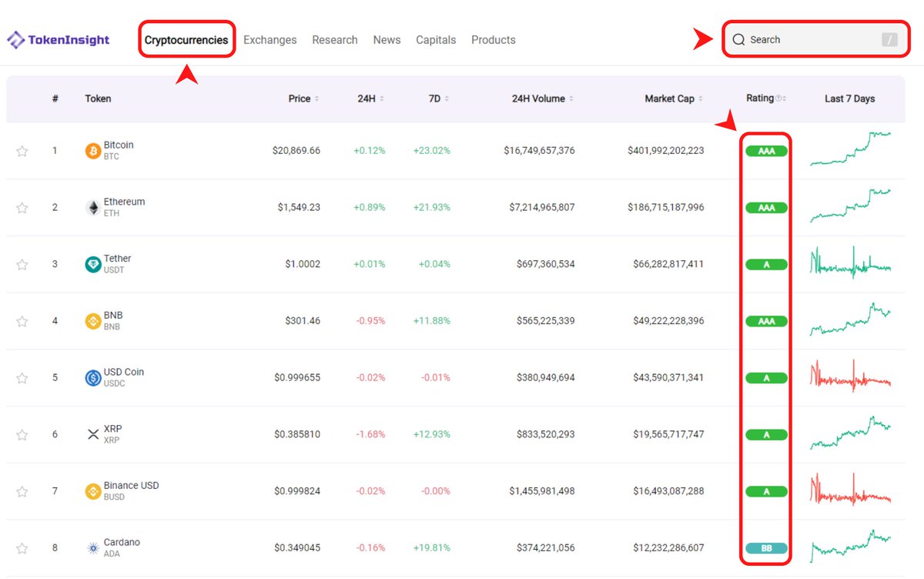The width and height of the screenshot is (924, 579).
Task: Open the Exchanges menu item
Action: point(269,40)
